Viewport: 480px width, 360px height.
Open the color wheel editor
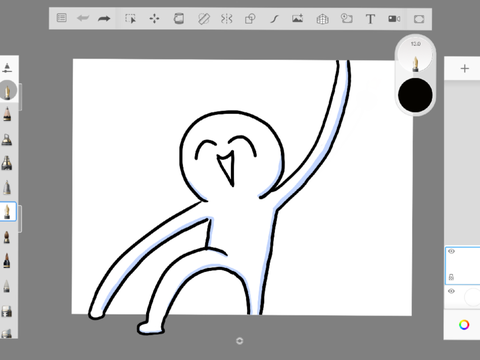(464, 325)
